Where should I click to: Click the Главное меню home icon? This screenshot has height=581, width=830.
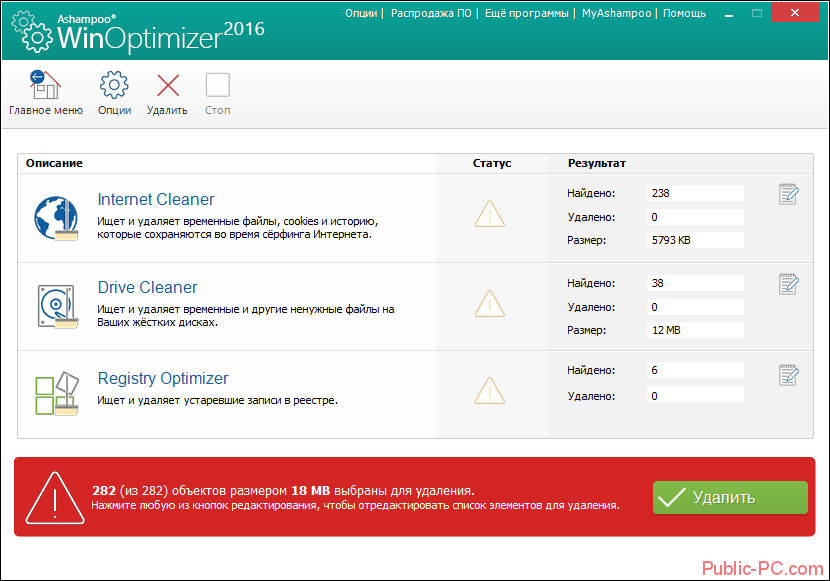click(45, 85)
